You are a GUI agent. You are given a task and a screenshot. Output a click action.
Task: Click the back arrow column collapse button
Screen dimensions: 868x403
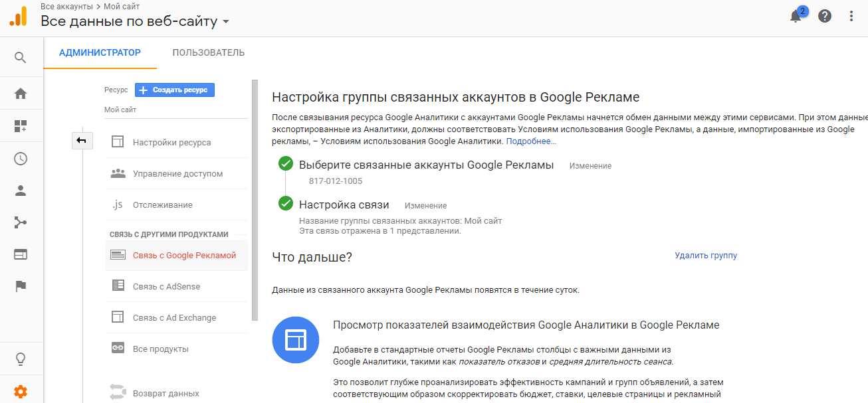(x=82, y=140)
